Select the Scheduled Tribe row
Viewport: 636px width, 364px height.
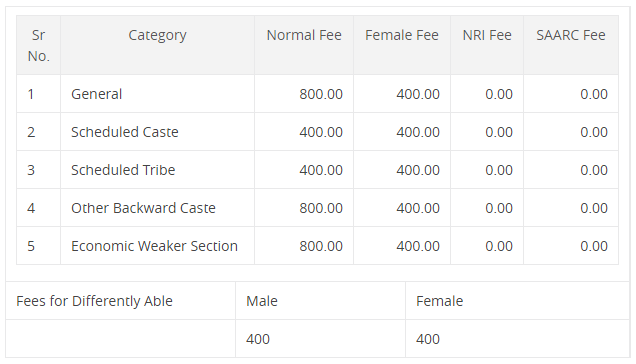318,170
